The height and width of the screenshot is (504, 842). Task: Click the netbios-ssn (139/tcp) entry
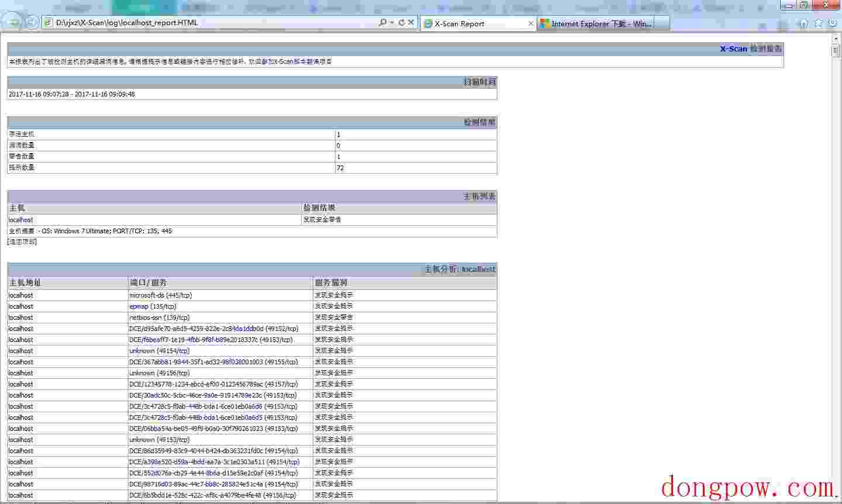pyautogui.click(x=160, y=317)
